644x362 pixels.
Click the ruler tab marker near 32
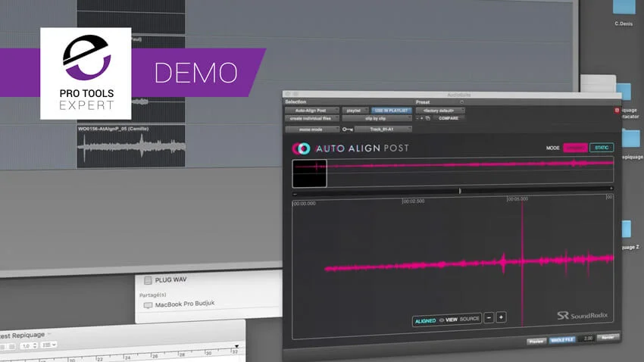coord(236,347)
